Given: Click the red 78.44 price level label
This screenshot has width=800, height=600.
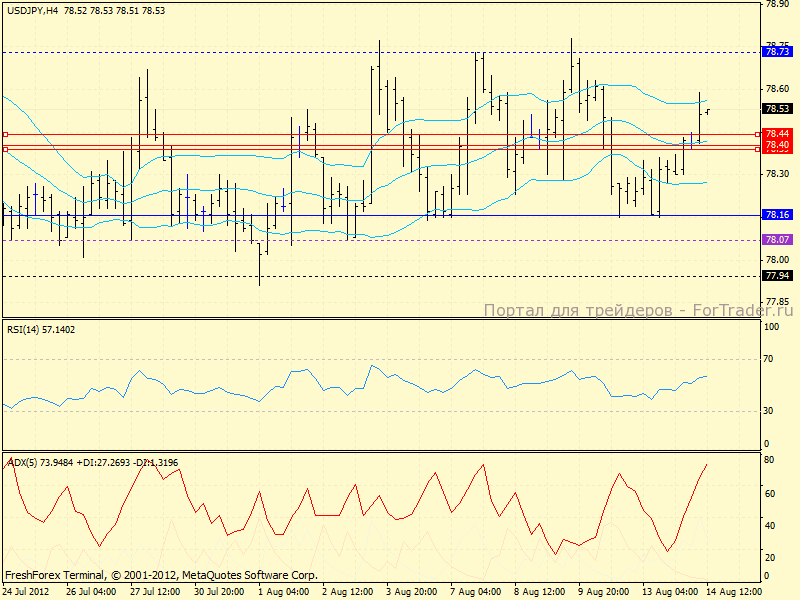Looking at the screenshot, I should coord(777,133).
